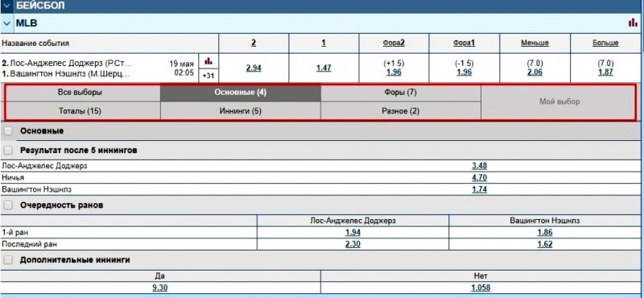Select extra innings Да odds 9.30
This screenshot has height=298, width=644.
click(x=160, y=288)
